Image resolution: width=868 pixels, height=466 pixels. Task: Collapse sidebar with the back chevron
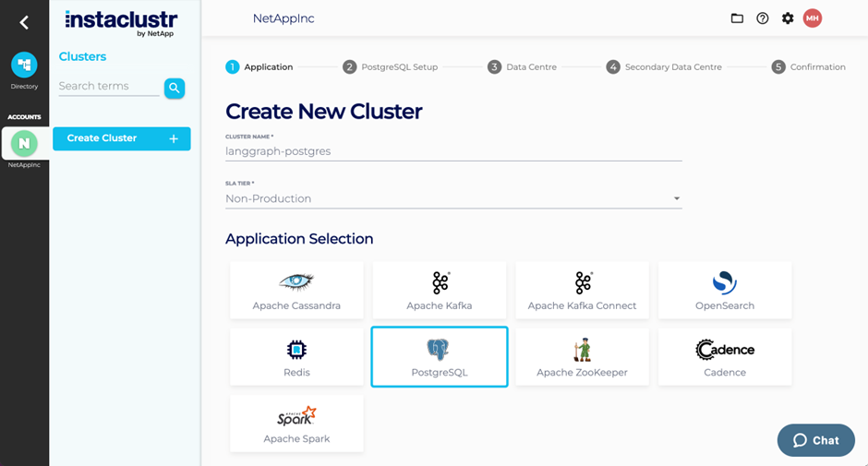click(x=24, y=22)
